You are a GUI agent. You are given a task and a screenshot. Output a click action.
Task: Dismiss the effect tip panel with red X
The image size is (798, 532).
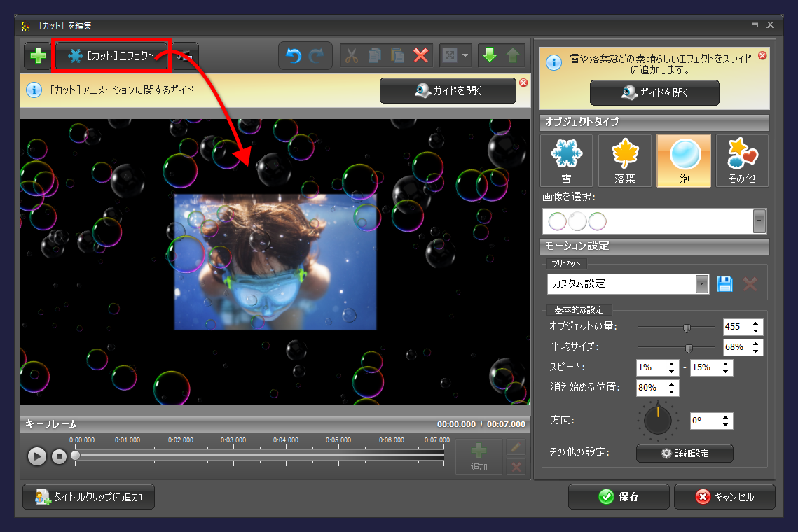[x=763, y=56]
